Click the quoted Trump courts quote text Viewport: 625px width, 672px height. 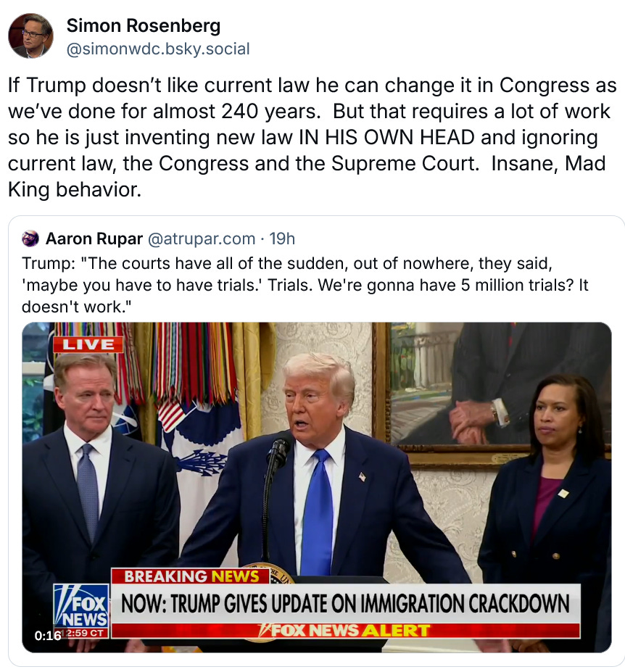coord(305,285)
